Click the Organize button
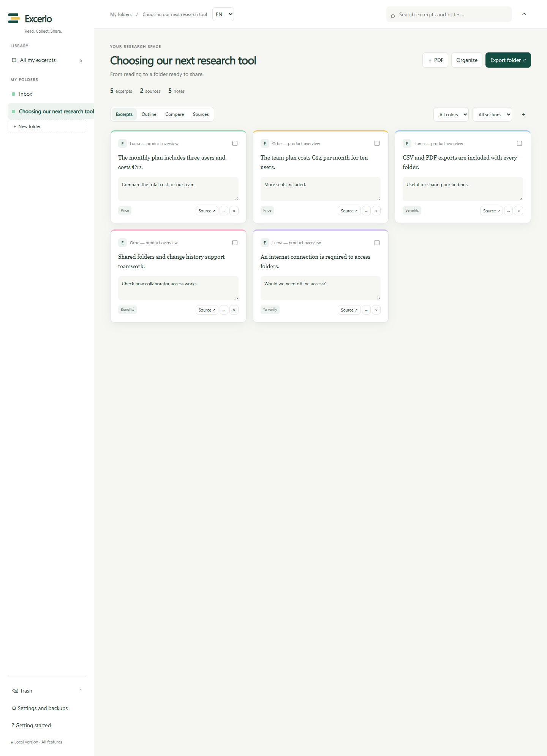The width and height of the screenshot is (547, 756). [x=467, y=60]
